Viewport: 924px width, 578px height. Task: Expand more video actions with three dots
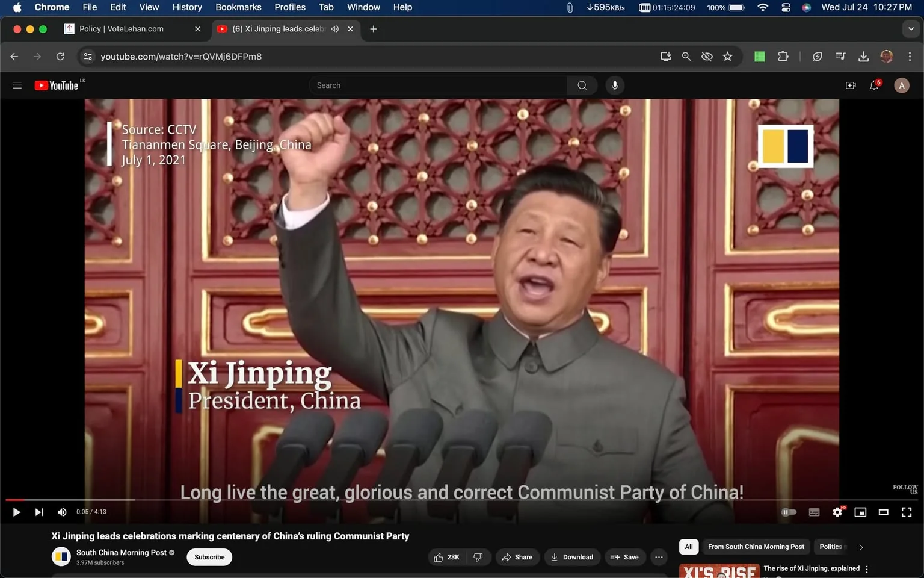click(x=659, y=557)
